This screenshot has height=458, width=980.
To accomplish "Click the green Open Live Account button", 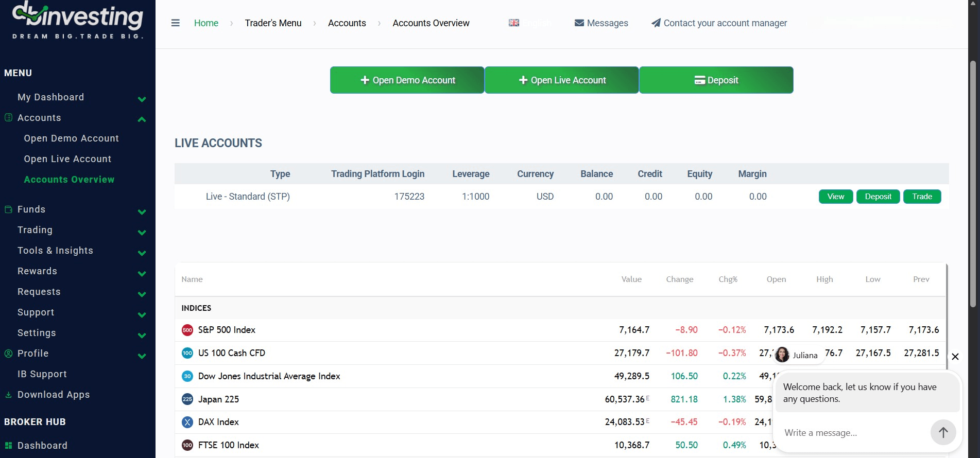I will [562, 80].
